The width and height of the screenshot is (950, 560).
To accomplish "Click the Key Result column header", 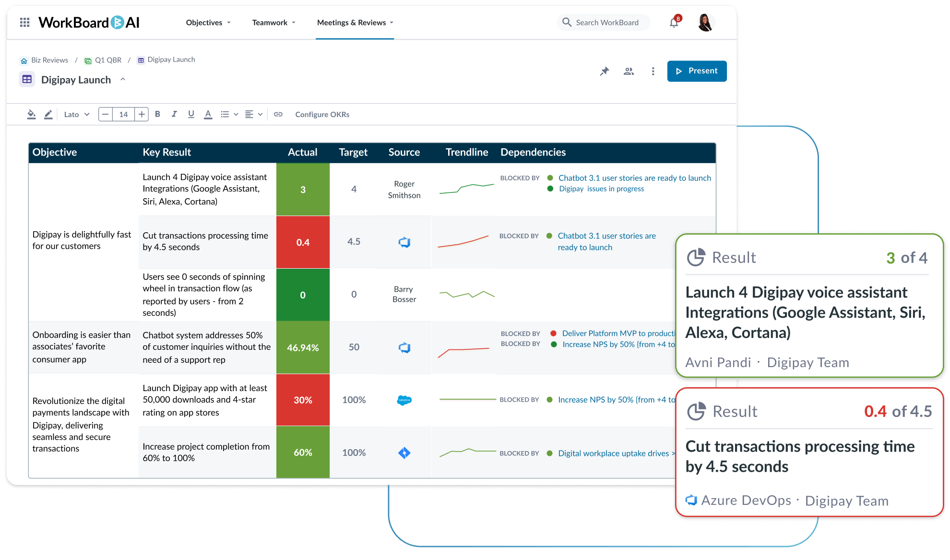I will click(x=166, y=152).
